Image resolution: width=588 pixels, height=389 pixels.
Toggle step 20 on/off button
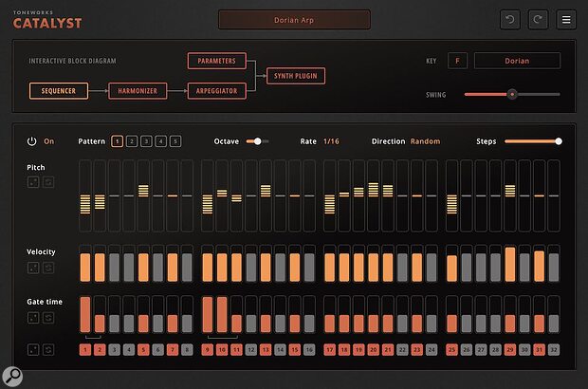[x=373, y=350]
